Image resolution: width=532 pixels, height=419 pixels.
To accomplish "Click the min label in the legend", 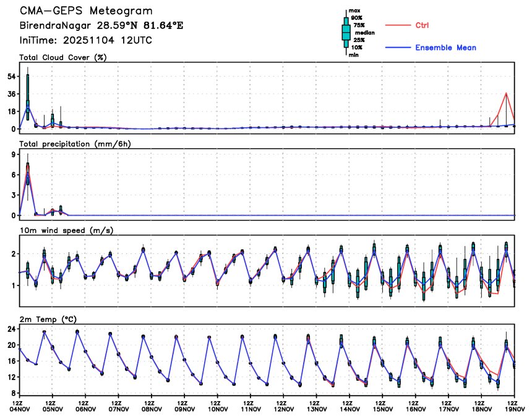I will 354,55.
